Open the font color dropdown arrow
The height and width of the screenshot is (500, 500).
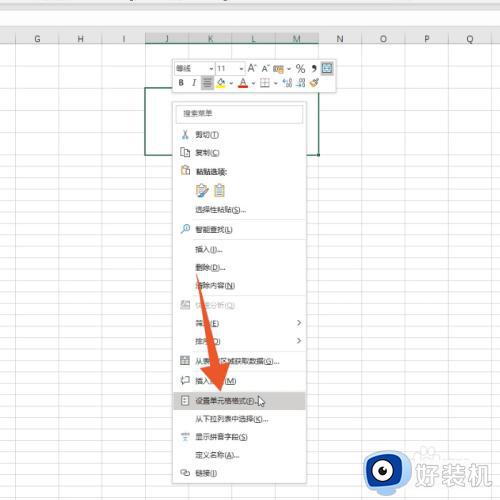click(253, 83)
